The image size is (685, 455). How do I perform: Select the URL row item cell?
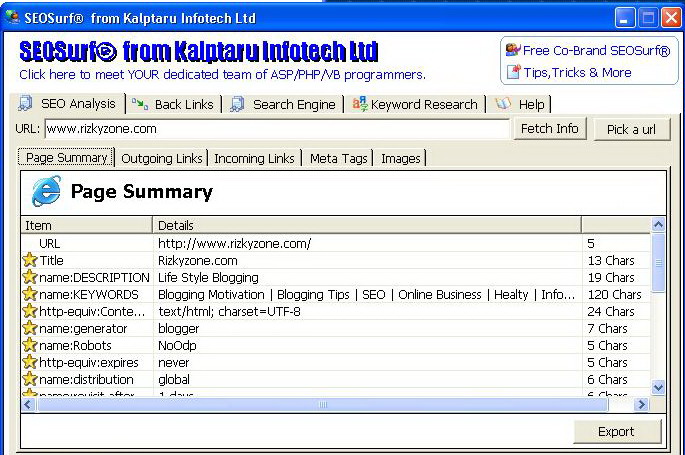[49, 243]
